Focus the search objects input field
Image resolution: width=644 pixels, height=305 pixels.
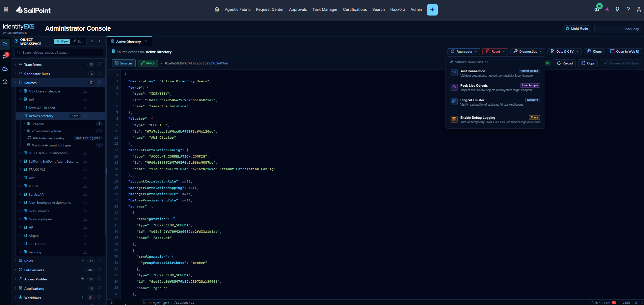(x=59, y=53)
